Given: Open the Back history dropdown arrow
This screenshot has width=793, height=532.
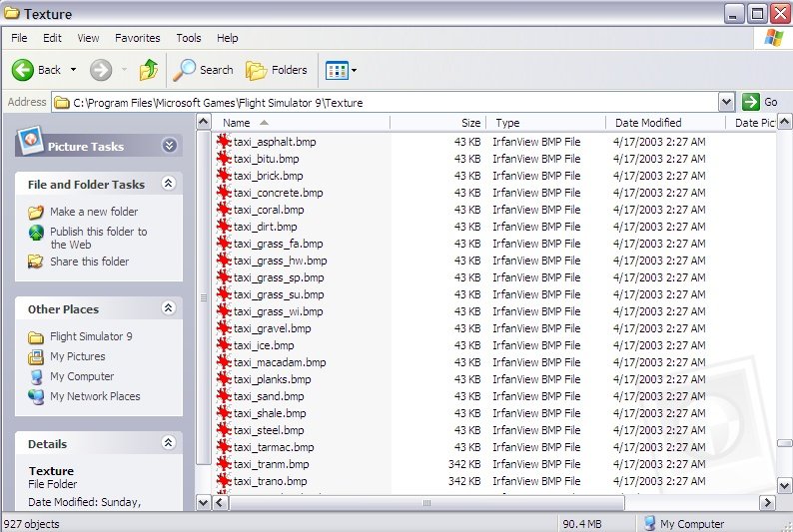Looking at the screenshot, I should pos(73,70).
